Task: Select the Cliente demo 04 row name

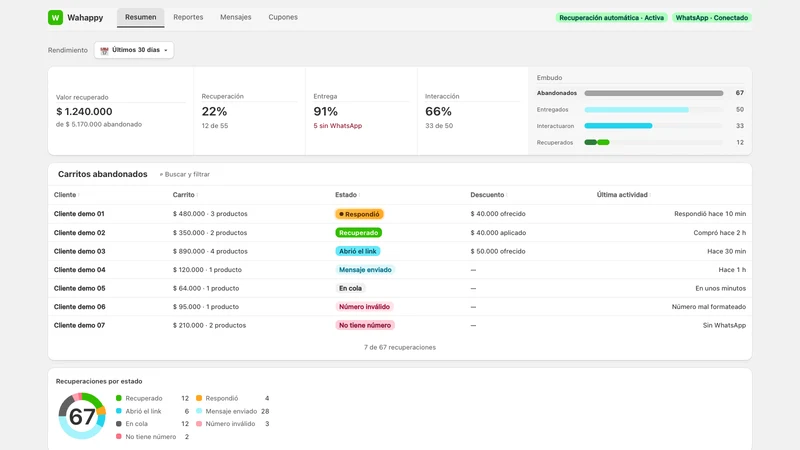Action: pyautogui.click(x=80, y=269)
